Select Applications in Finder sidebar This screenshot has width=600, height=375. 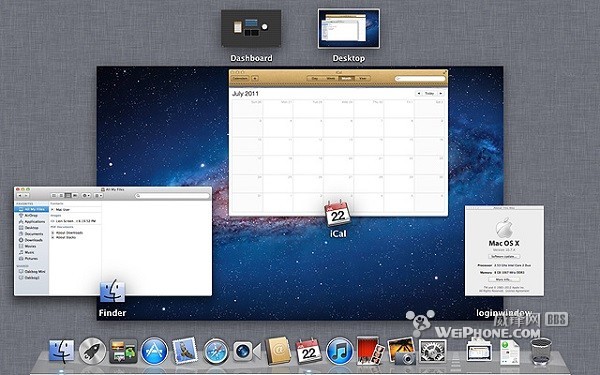coord(34,222)
